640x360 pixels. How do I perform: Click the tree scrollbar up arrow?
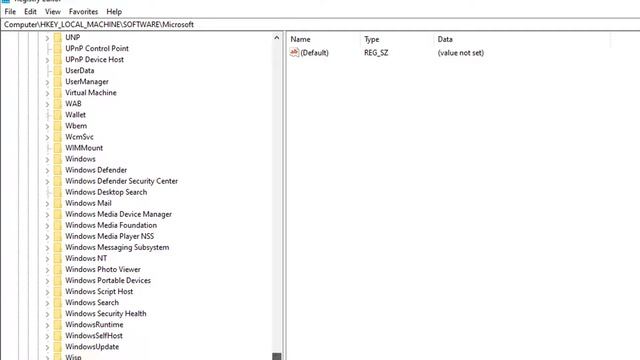click(x=277, y=38)
